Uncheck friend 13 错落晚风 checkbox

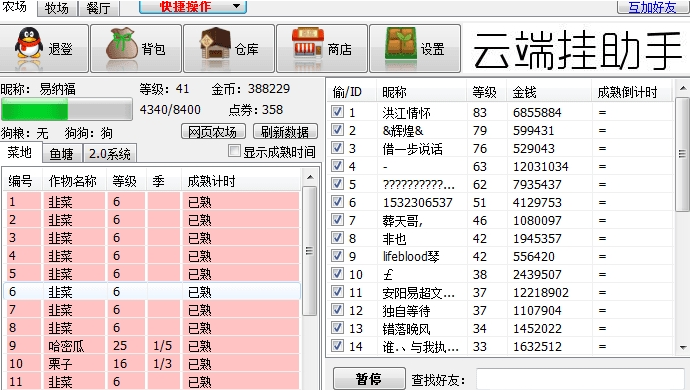[338, 328]
